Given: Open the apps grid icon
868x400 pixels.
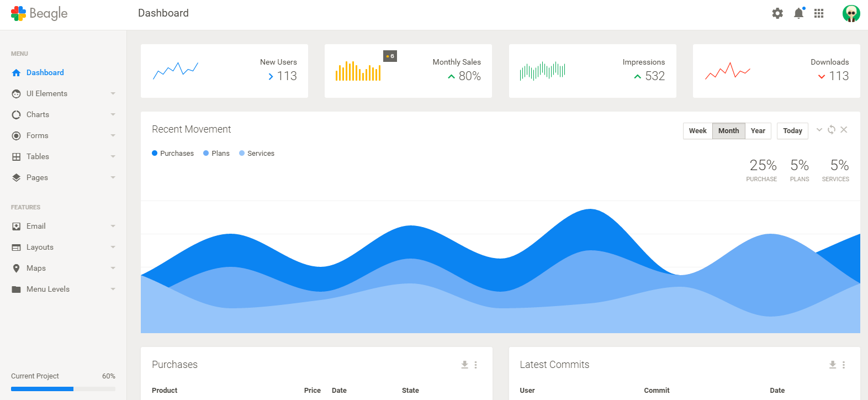Looking at the screenshot, I should point(819,13).
